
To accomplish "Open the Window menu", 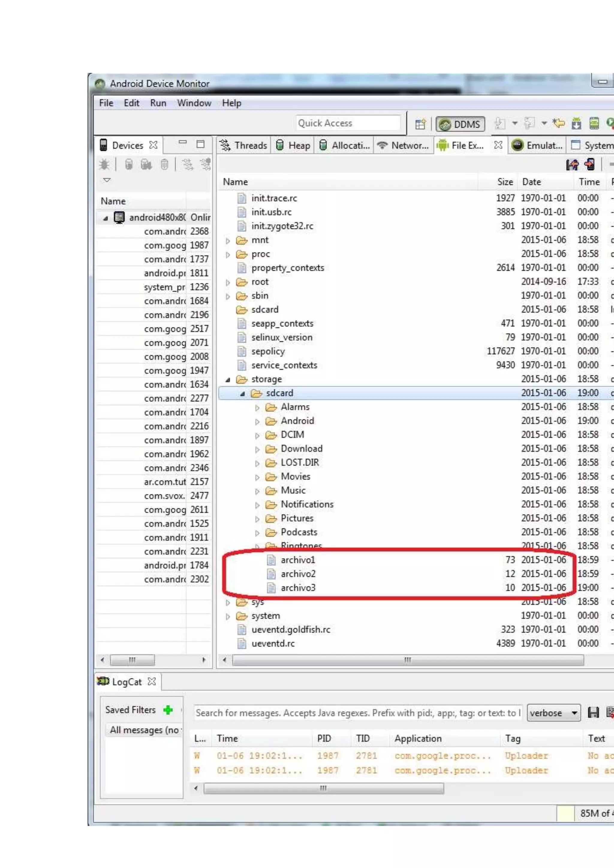I will click(194, 103).
